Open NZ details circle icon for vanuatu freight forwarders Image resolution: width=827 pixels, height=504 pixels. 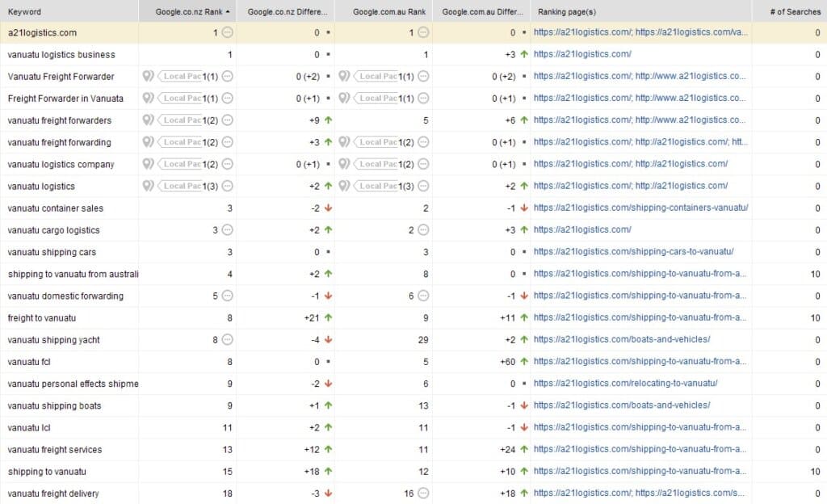[x=227, y=120]
